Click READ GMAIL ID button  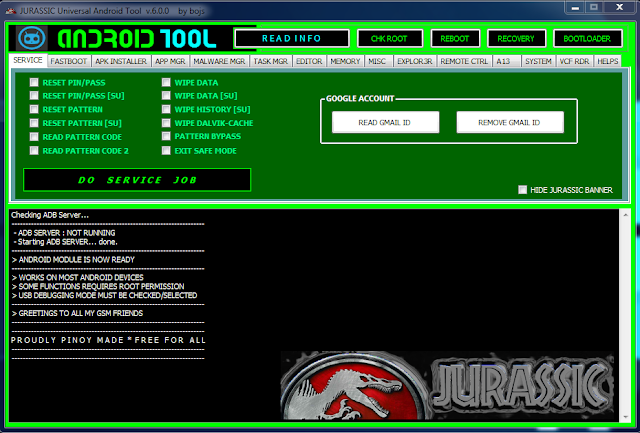click(x=385, y=122)
